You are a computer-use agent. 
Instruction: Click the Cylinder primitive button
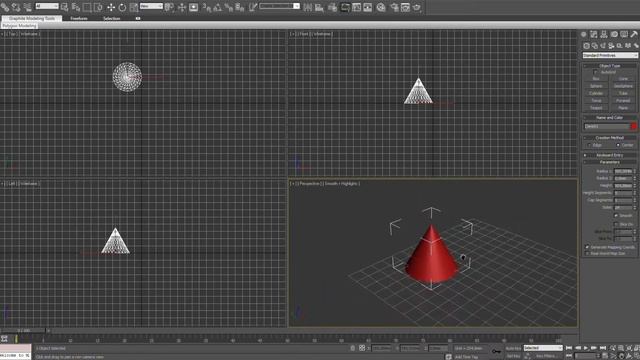[596, 93]
